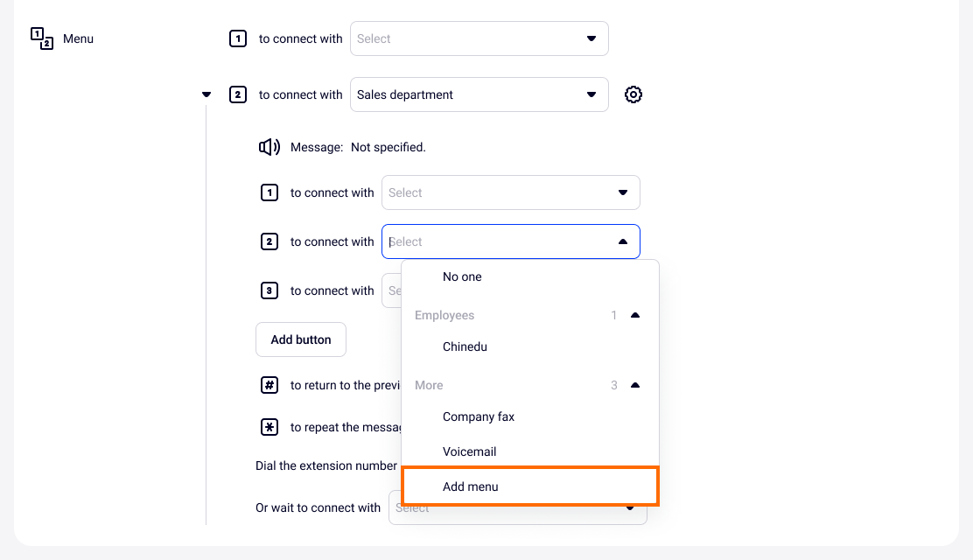Collapse the More group in dropdown

pos(635,385)
